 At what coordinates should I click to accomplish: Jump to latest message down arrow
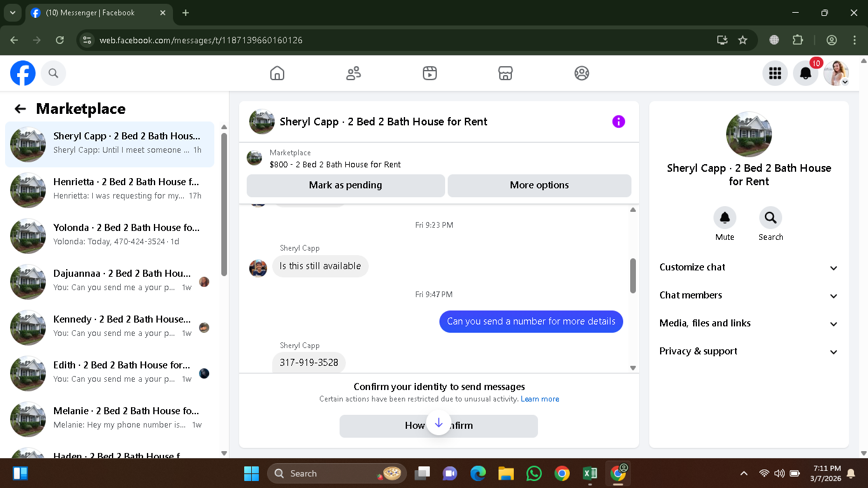click(x=439, y=423)
